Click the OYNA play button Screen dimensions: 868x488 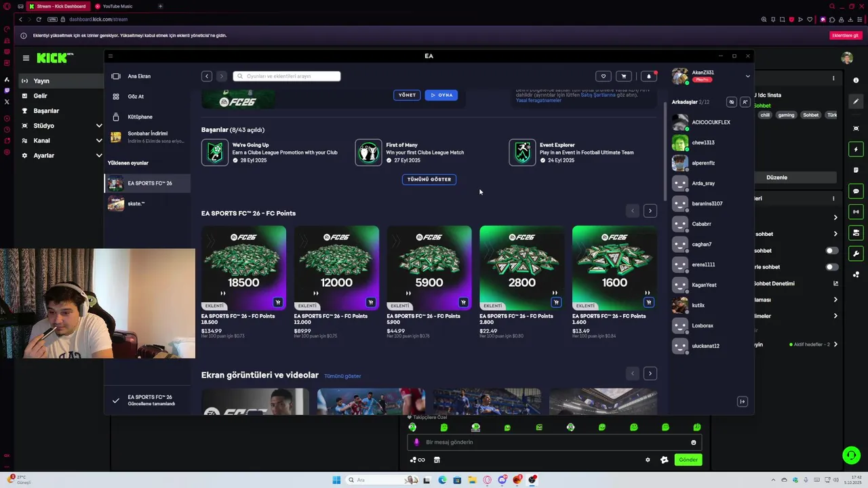[x=441, y=95]
